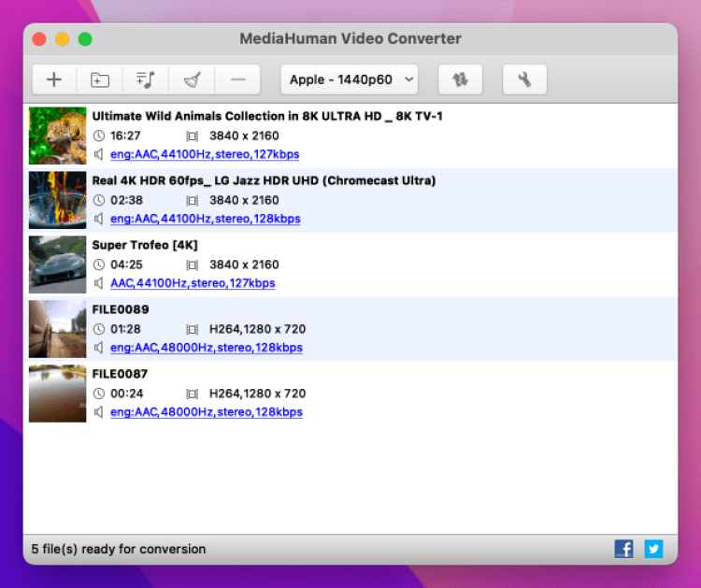Click the 00:24 duration value
The image size is (701, 588).
click(x=127, y=393)
